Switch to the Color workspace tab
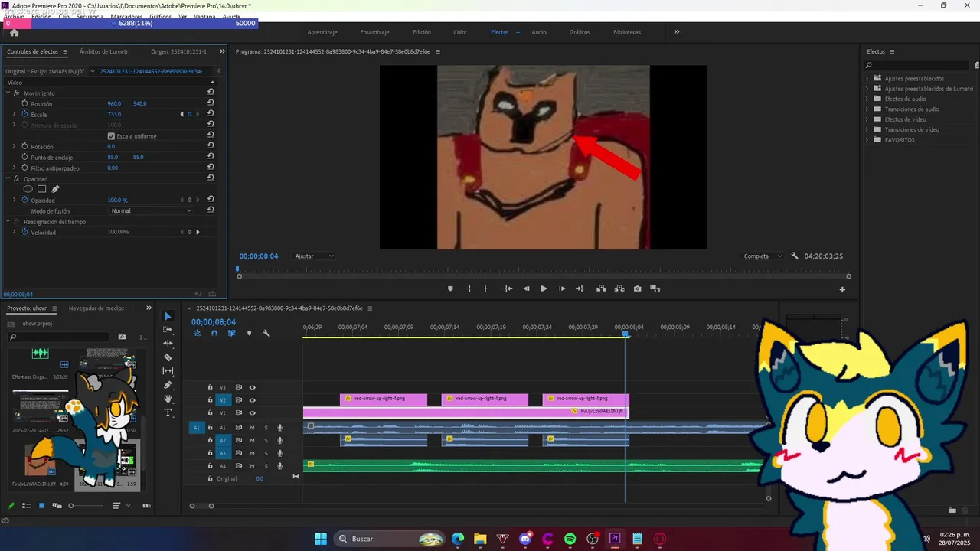Image resolution: width=980 pixels, height=551 pixels. coord(460,32)
